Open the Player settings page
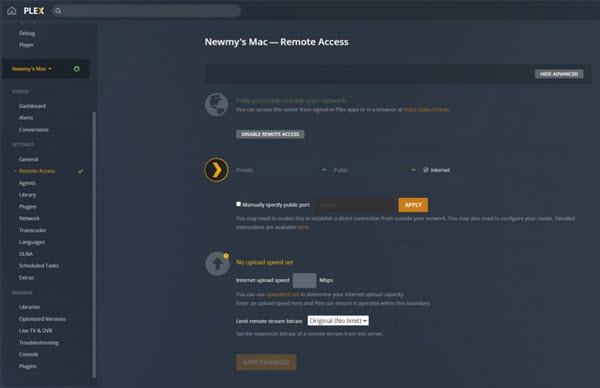The height and width of the screenshot is (388, 600). [x=26, y=45]
